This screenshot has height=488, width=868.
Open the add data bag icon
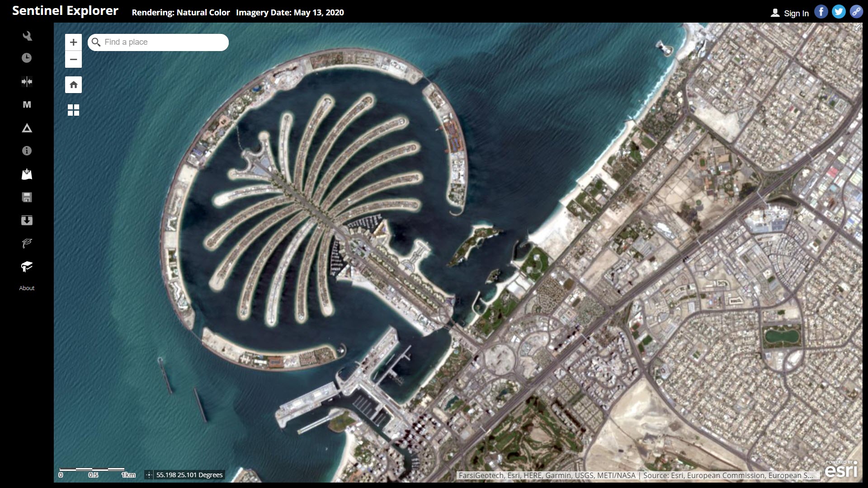coord(27,174)
